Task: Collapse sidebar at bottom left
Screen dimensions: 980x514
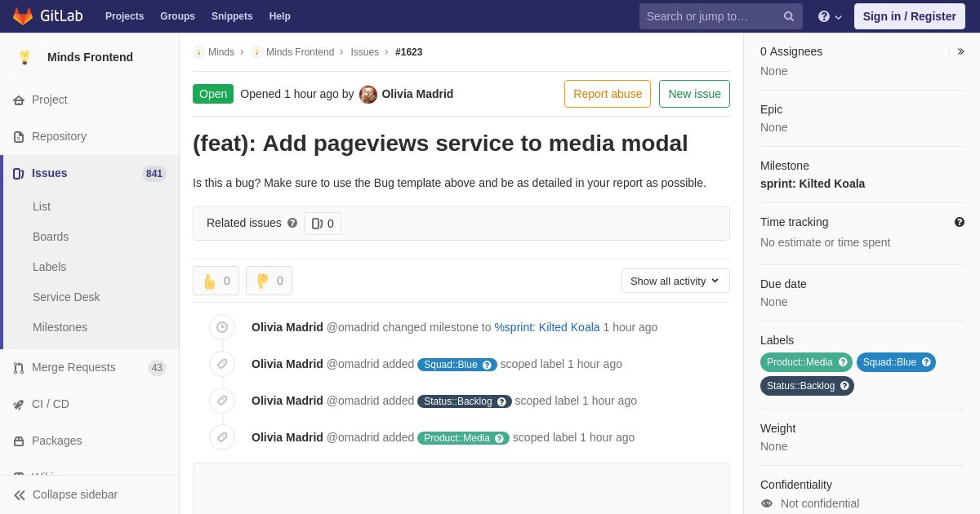Action: coord(65,494)
